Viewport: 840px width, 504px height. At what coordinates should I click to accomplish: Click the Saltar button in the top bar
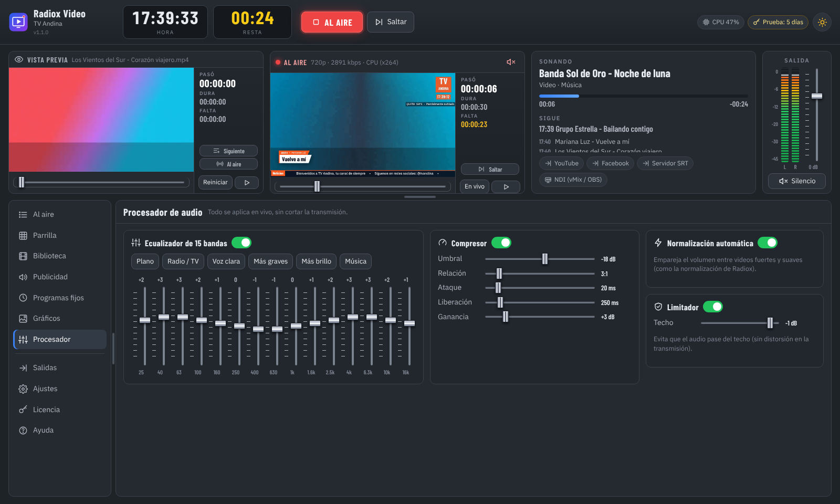click(x=391, y=22)
